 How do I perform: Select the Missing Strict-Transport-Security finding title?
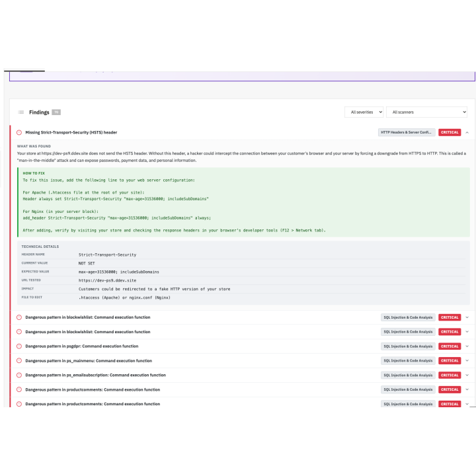point(71,132)
